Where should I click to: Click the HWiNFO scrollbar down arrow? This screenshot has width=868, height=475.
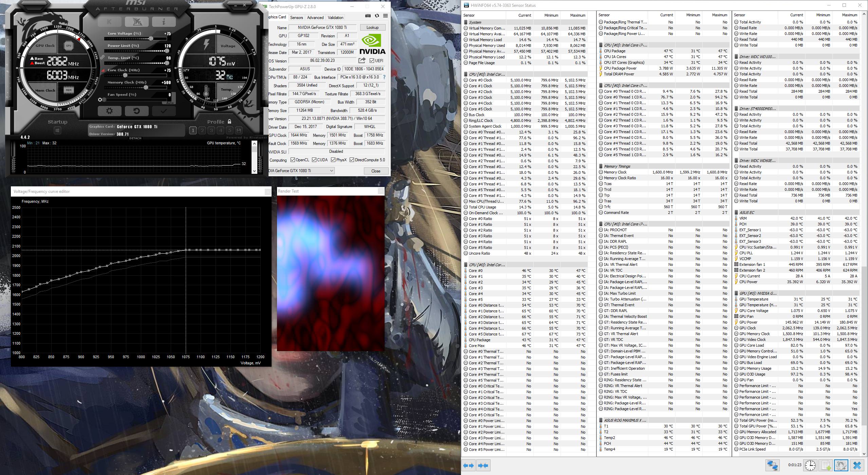pyautogui.click(x=864, y=453)
